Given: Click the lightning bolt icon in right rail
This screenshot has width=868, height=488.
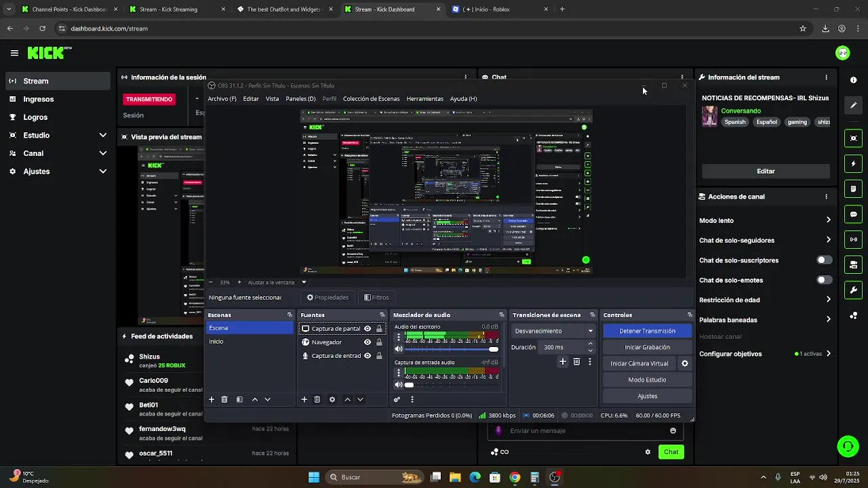Looking at the screenshot, I should coord(853,164).
